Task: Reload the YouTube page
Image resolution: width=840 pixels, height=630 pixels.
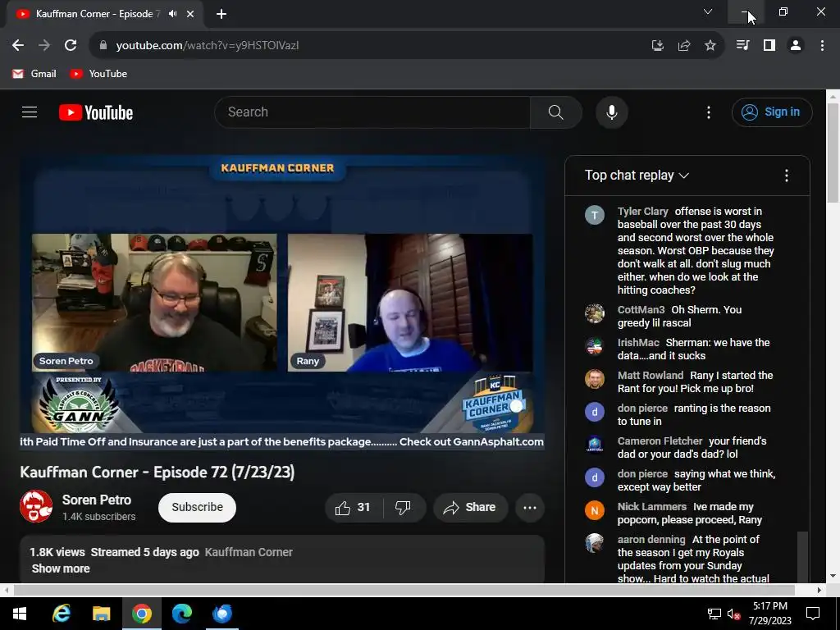Action: click(71, 46)
